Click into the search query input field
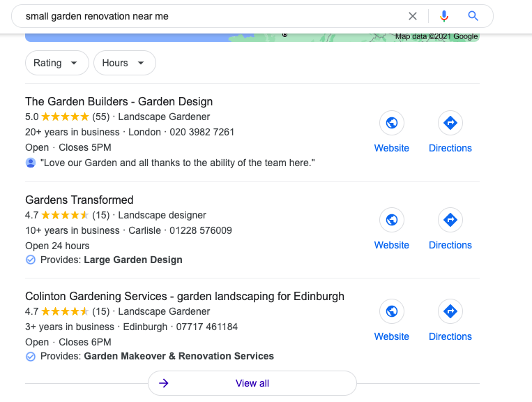532x402 pixels. [x=214, y=16]
